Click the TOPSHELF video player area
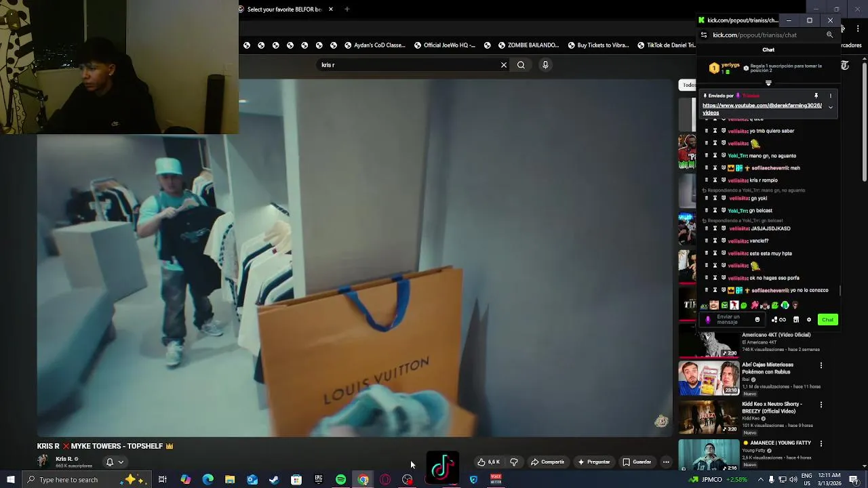The image size is (868, 488). tap(354, 258)
